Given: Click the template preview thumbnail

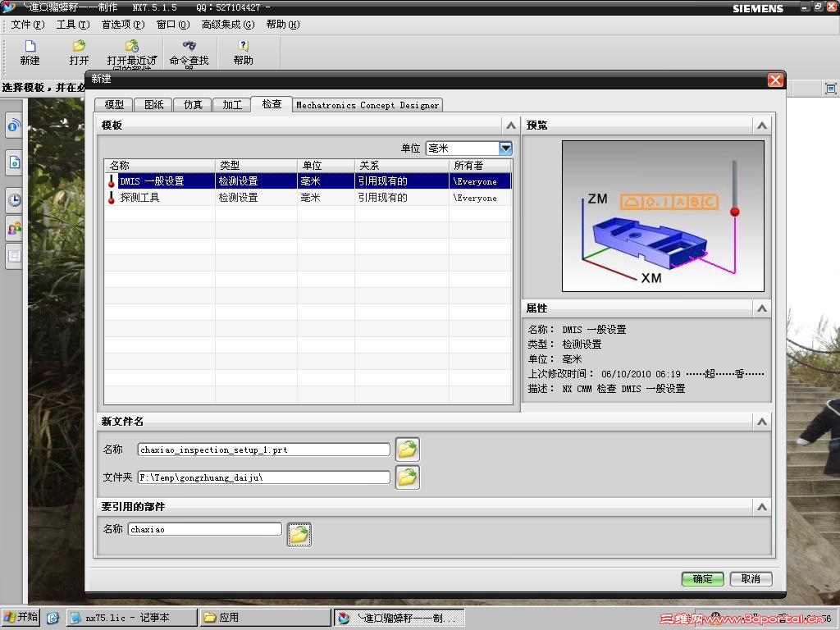Looking at the screenshot, I should pos(663,217).
